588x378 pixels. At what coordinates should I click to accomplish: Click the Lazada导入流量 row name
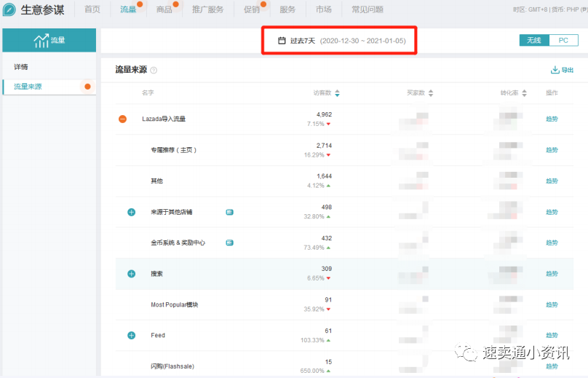[164, 119]
